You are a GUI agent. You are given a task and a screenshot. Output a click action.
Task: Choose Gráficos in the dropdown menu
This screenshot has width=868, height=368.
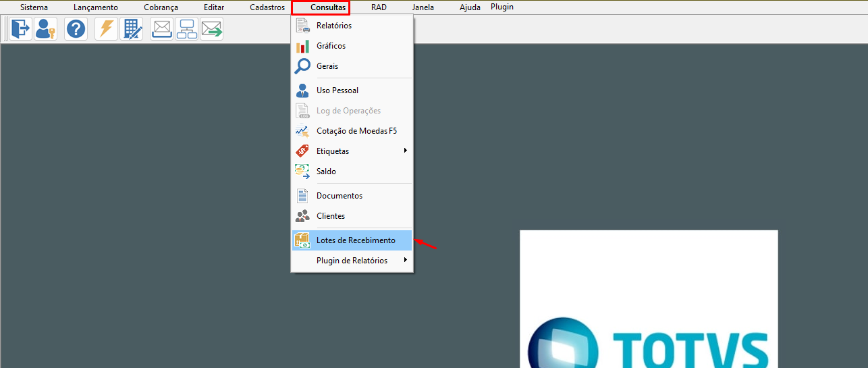(x=352, y=46)
